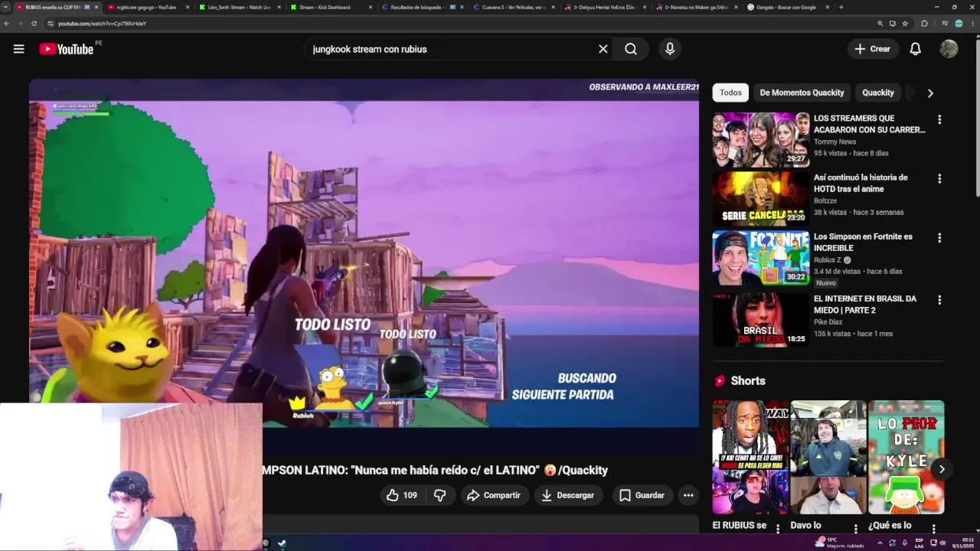
Task: Bookmark this page with the star
Action: 905,24
